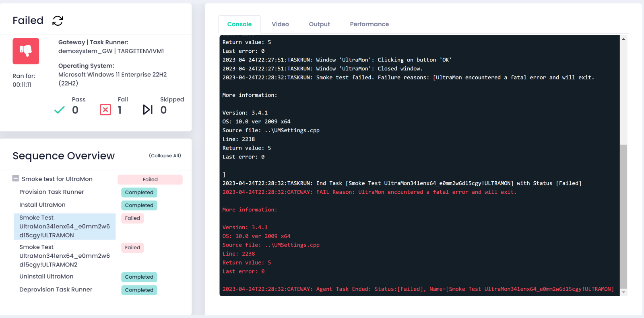Click the green Pass checkmark icon

[60, 110]
